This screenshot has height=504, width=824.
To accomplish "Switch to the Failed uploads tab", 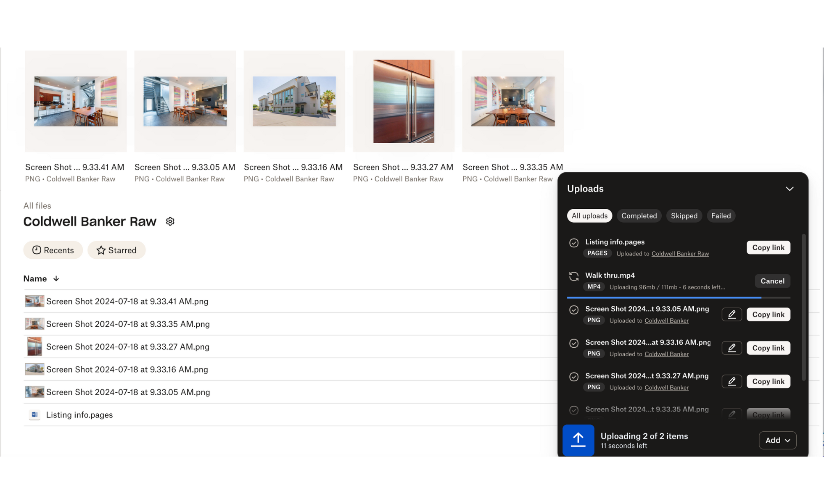I will point(721,216).
